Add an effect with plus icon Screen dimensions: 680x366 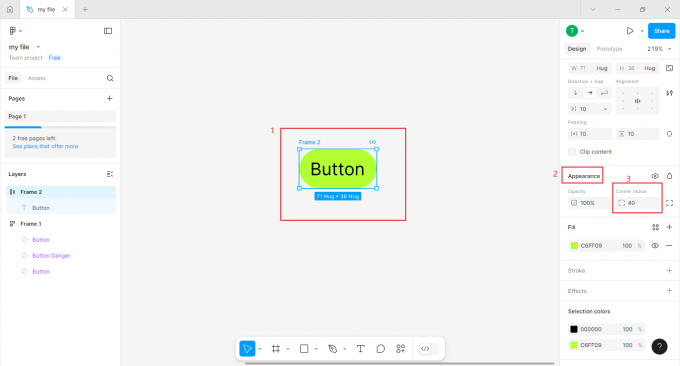(669, 291)
